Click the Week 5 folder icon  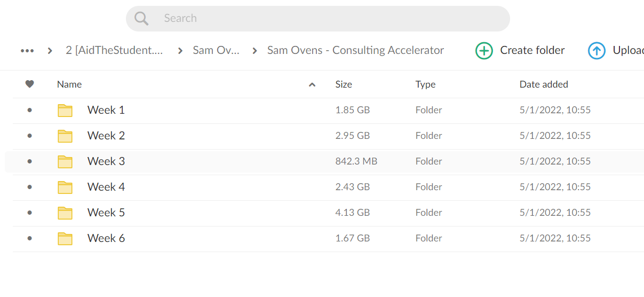tap(65, 213)
